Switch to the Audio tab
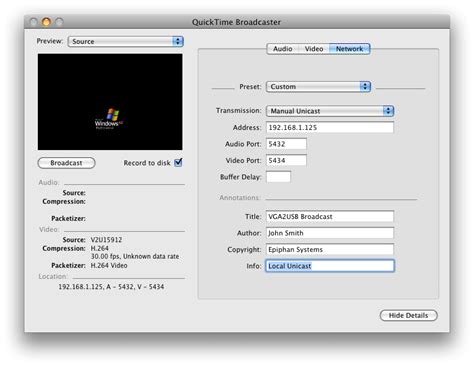This screenshot has width=474, height=366. point(282,49)
